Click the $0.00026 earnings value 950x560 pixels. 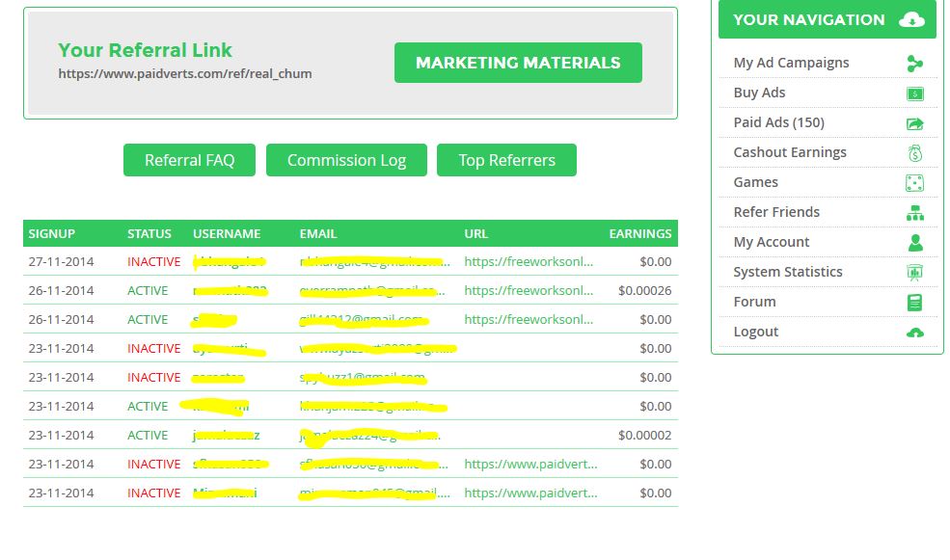[644, 290]
